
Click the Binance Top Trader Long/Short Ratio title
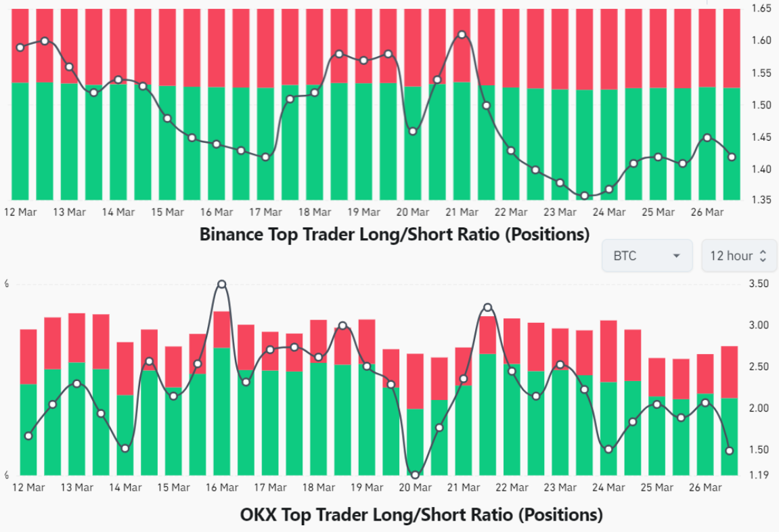(x=395, y=235)
